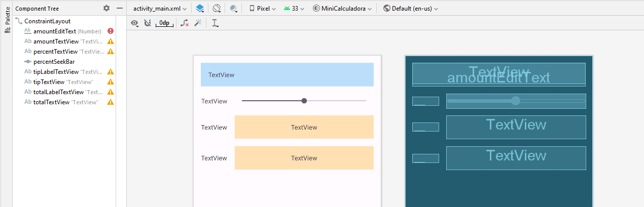Open the activity_main.xml file dropdown
Screen dimensions: 644x207
click(159, 9)
